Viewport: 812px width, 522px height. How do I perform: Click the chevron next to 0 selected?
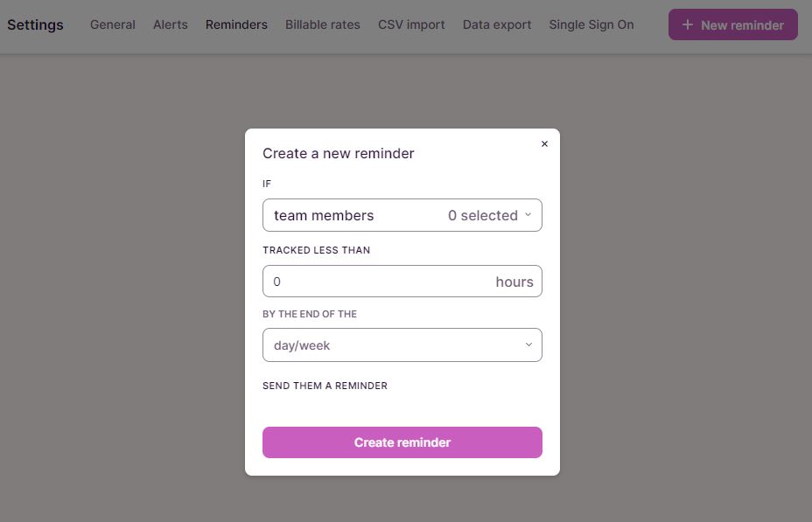528,215
